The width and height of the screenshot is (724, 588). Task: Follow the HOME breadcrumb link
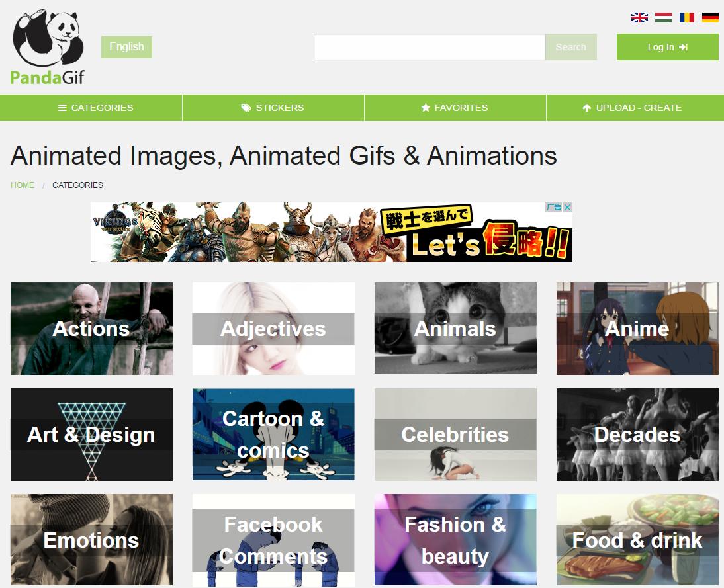[x=23, y=185]
